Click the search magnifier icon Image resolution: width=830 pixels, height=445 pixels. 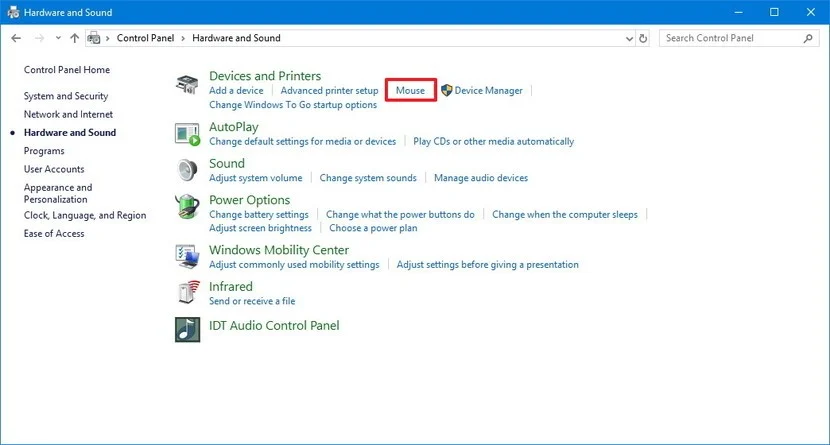click(808, 38)
